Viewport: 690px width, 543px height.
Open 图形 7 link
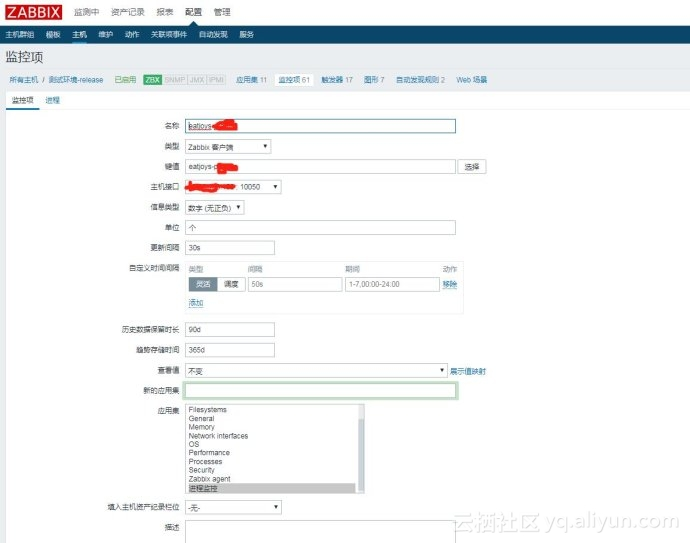coord(374,80)
